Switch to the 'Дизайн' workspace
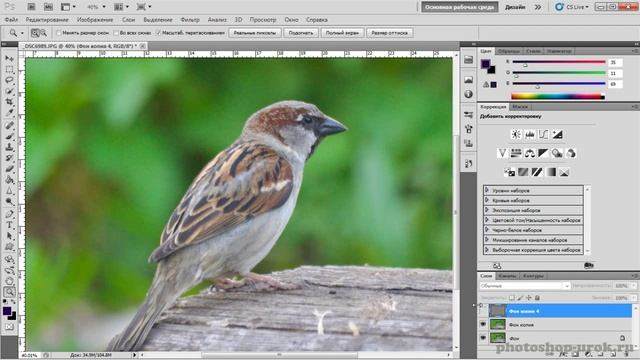 click(515, 7)
